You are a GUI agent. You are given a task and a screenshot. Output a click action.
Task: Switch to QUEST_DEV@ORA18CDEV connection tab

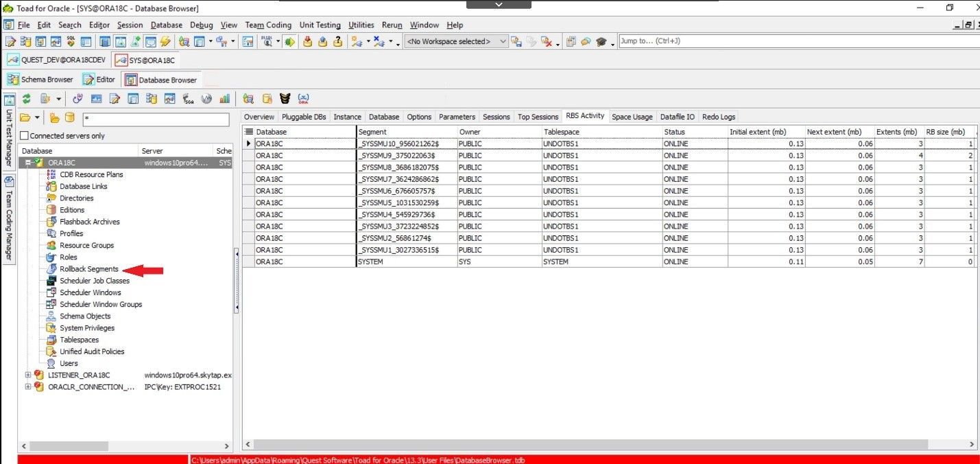point(56,60)
